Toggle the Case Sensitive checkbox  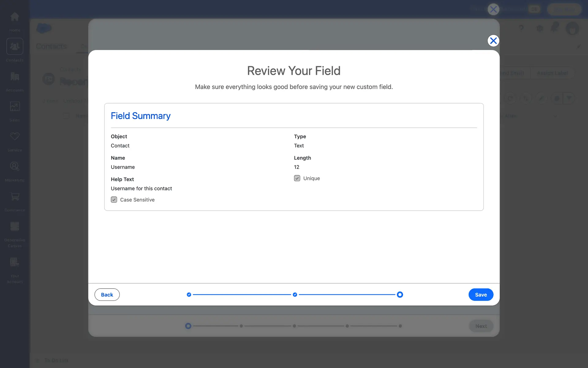coord(114,200)
